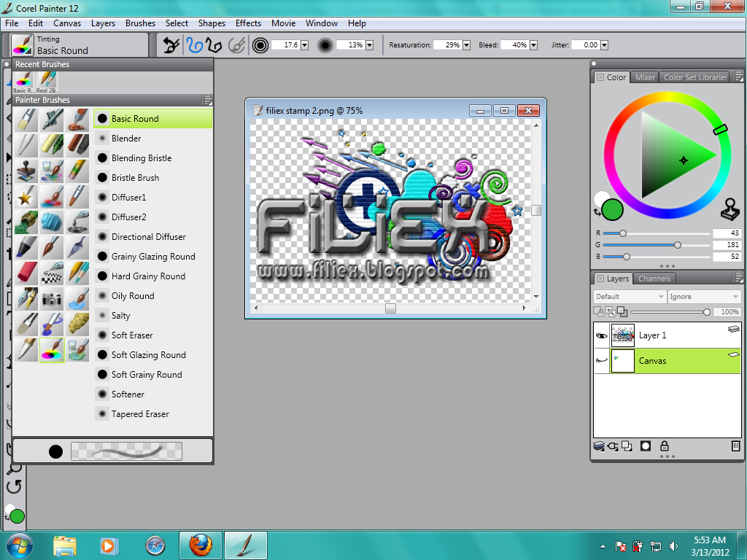
Task: Open the Effects menu
Action: 248,23
